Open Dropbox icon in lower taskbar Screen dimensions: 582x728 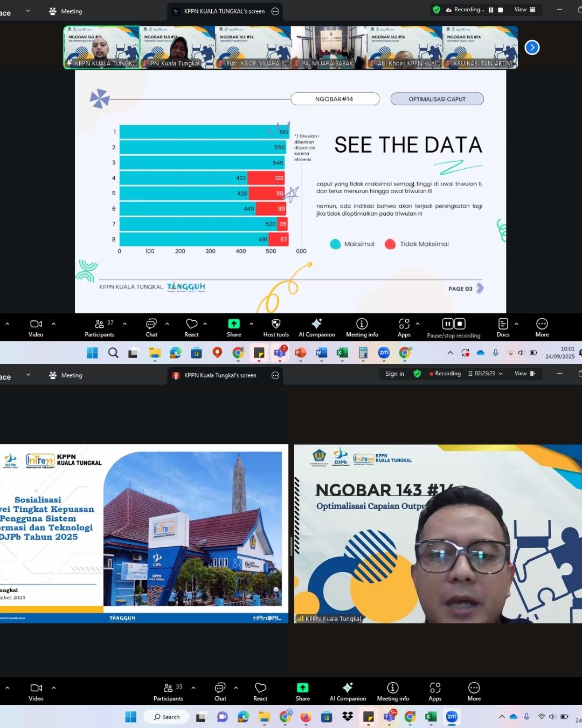pyautogui.click(x=348, y=717)
